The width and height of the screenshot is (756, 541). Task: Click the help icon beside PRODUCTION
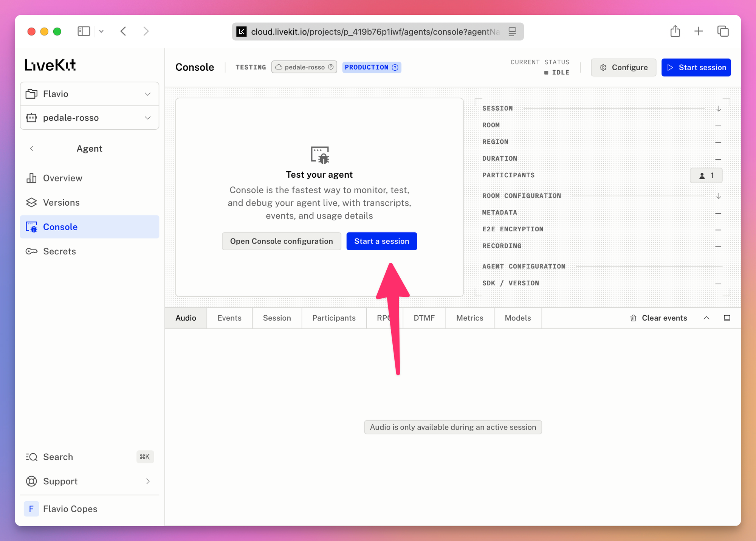click(395, 67)
